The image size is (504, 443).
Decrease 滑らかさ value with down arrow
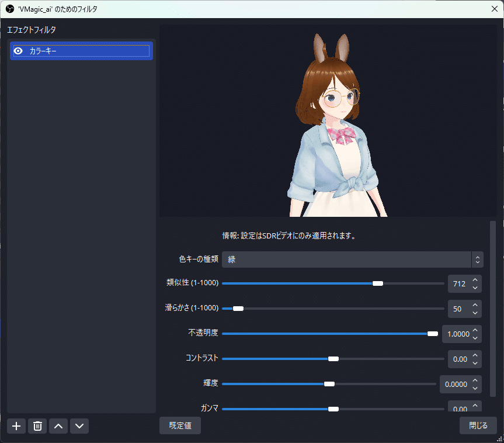[475, 313]
